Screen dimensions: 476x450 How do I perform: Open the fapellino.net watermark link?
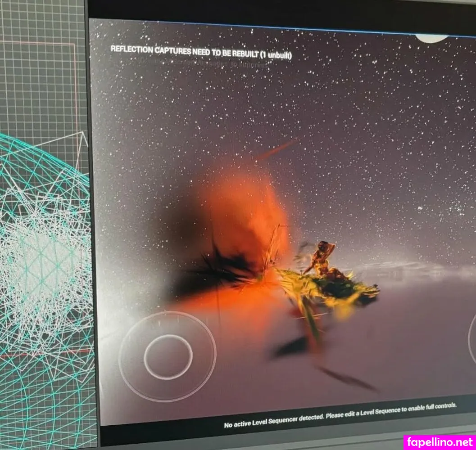440,442
